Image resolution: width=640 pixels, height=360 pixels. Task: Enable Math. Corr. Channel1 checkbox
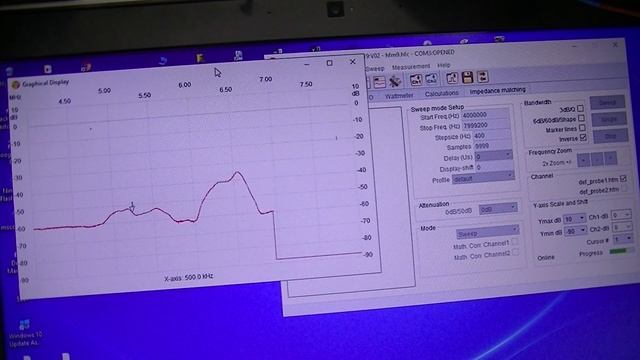pyautogui.click(x=515, y=242)
